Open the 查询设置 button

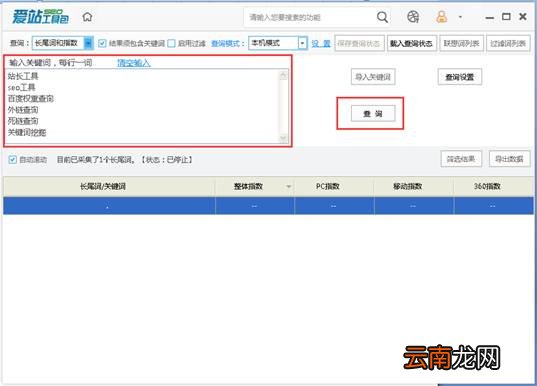pos(460,77)
